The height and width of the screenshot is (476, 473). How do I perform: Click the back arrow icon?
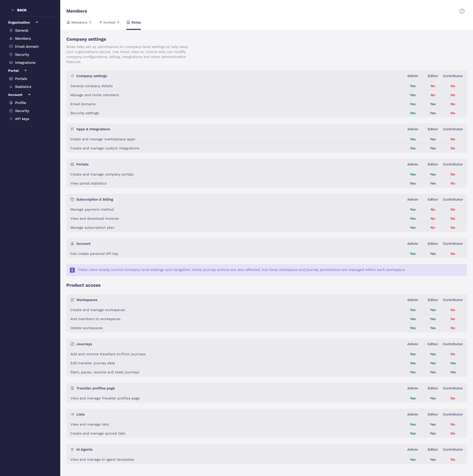(x=13, y=10)
